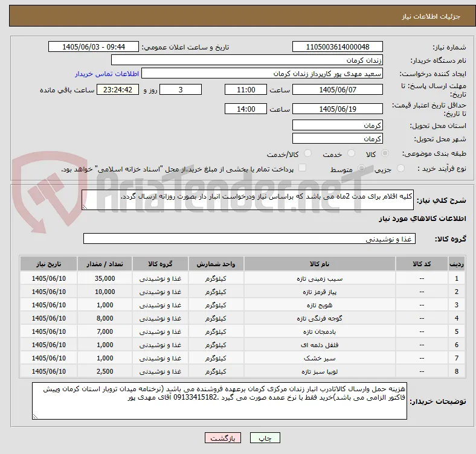Select the row لوبیا سبز تازه
Screen dimensions: 476x454
pos(243,371)
